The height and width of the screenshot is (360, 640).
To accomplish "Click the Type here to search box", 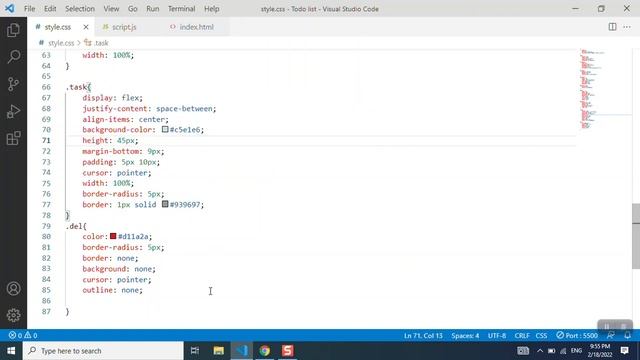I will tap(103, 351).
